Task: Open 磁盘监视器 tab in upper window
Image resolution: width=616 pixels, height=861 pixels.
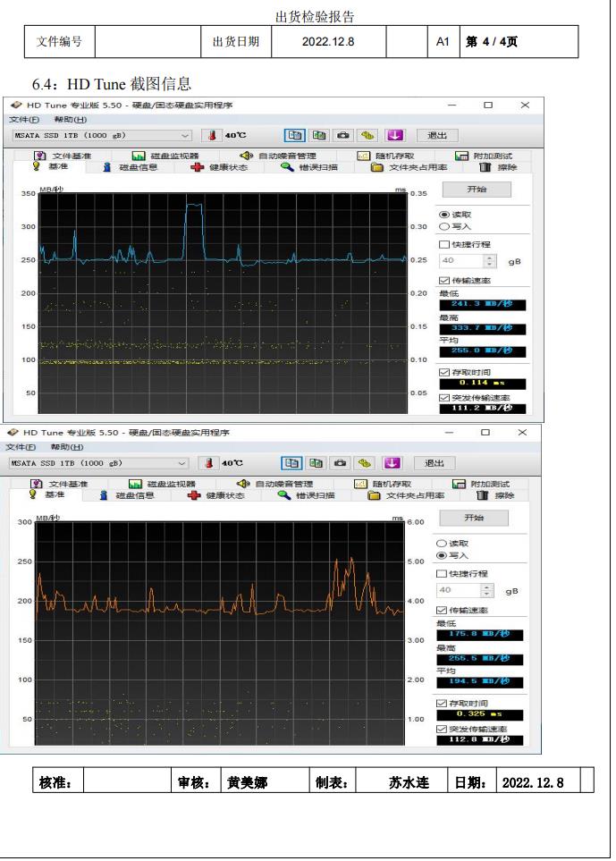Action: point(165,156)
